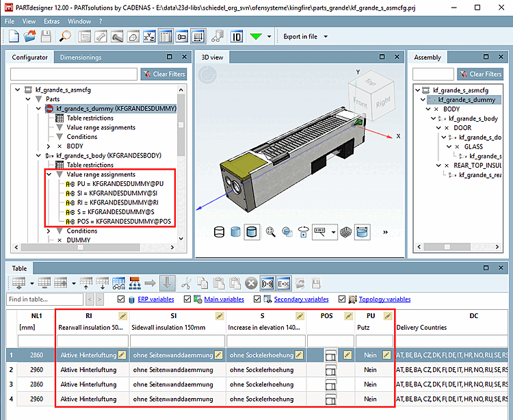Open the Extras menu

pos(51,21)
